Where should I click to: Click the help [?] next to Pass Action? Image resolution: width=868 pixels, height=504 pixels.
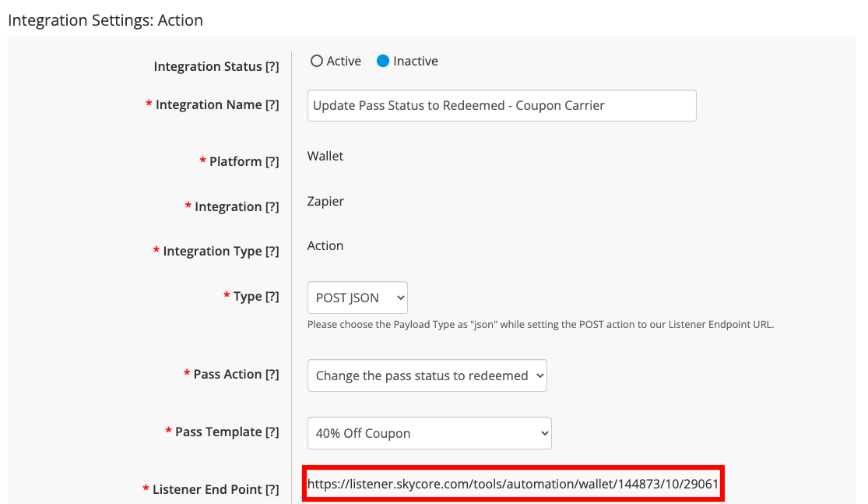point(272,375)
